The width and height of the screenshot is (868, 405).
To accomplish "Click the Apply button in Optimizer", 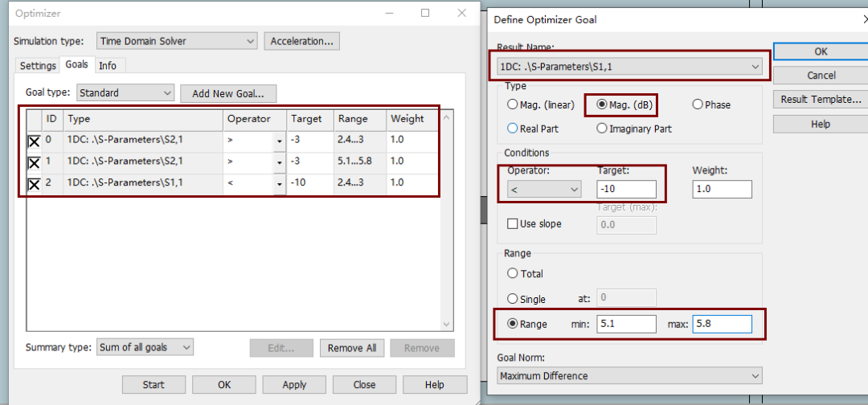I will pos(294,385).
